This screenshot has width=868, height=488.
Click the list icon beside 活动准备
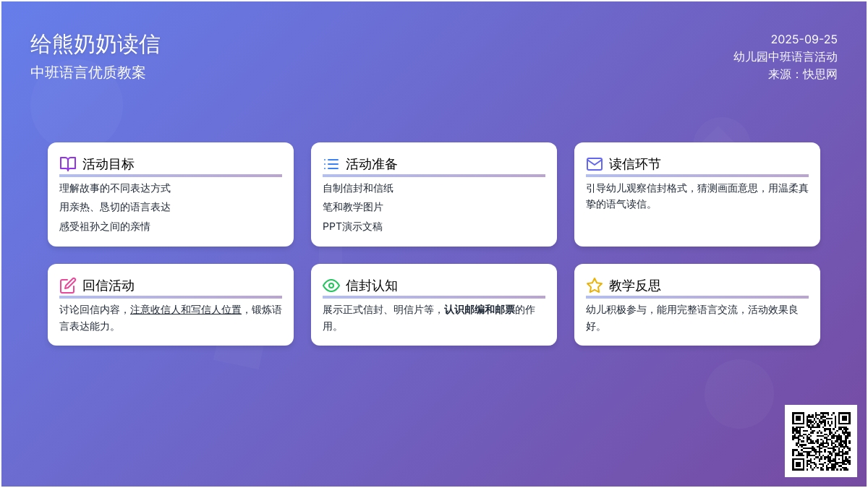coord(331,164)
